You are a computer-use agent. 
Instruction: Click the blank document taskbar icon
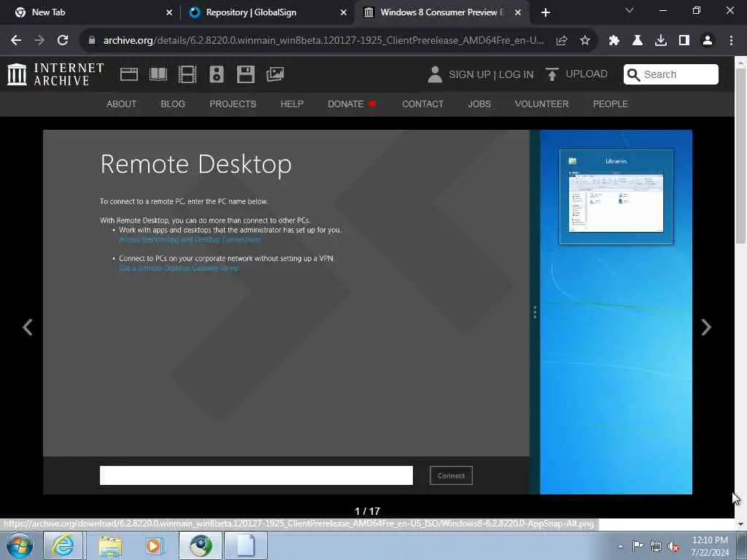point(245,545)
